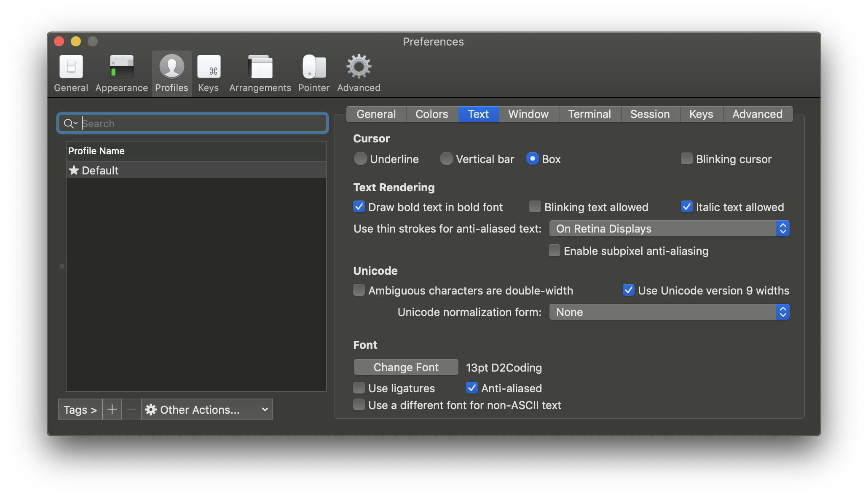Open Unicode normalization form dropdown
Screen dimensions: 868x498
point(669,312)
